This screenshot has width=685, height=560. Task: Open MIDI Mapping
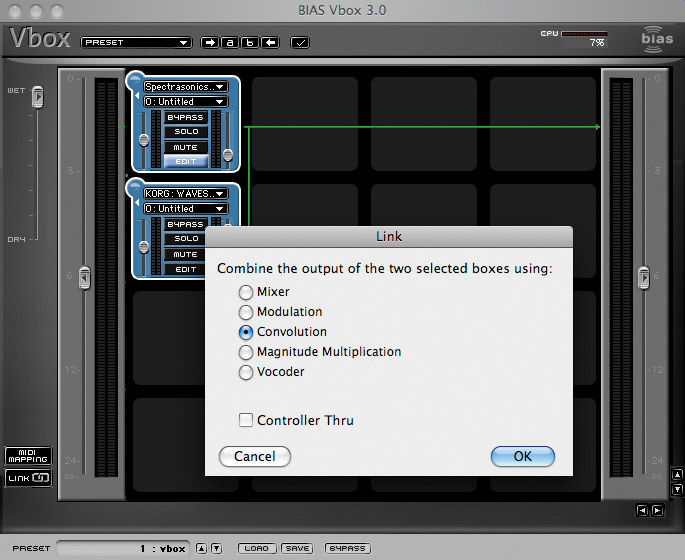click(x=28, y=456)
